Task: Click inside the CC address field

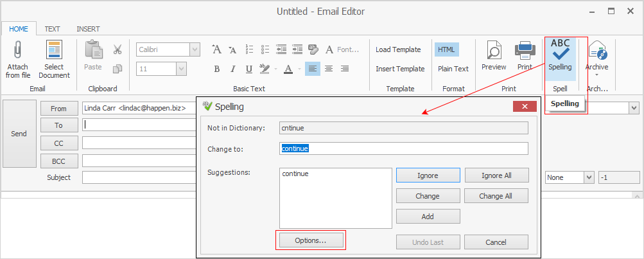Action: [139, 143]
